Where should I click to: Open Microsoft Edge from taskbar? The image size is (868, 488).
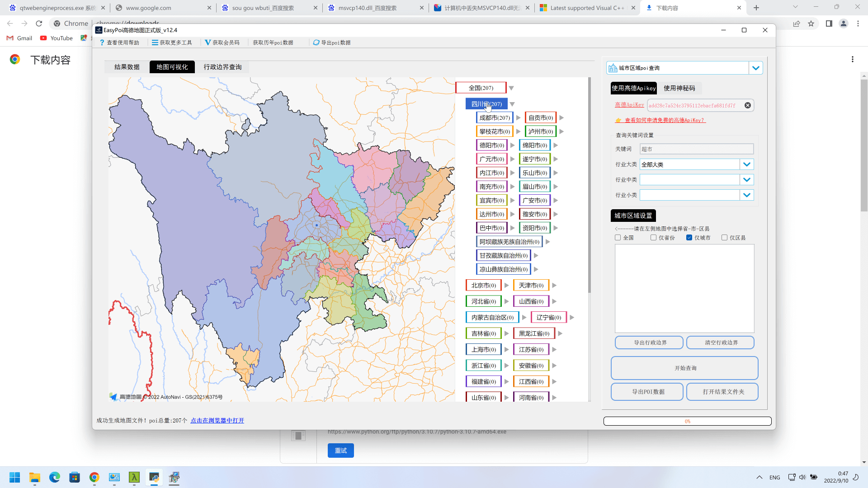pyautogui.click(x=55, y=478)
